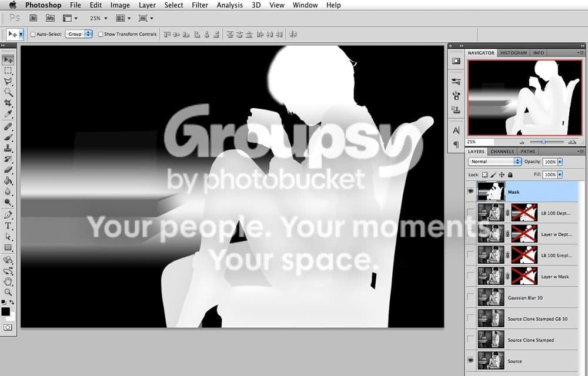Select the History Brush tool
The image size is (588, 376).
[8, 159]
